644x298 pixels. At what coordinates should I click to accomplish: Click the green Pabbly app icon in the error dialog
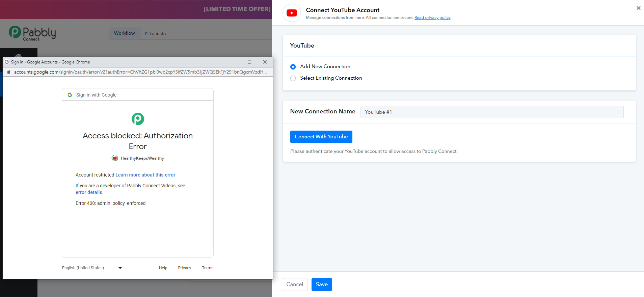[138, 119]
